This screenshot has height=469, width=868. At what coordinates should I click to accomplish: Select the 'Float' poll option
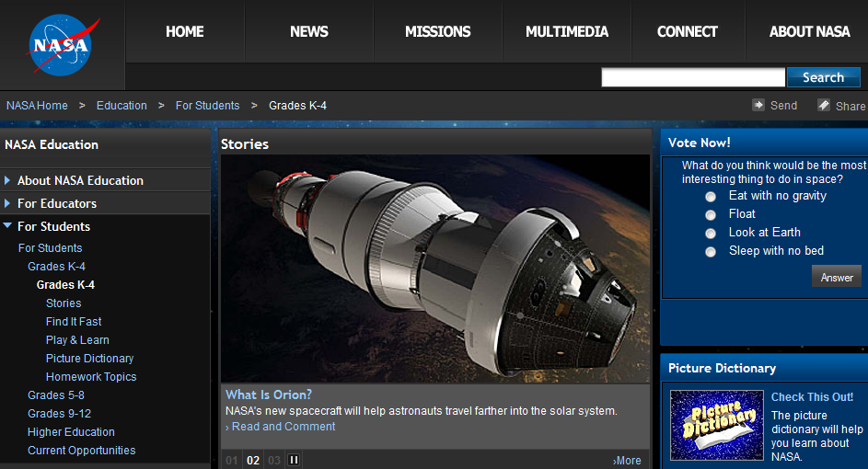(x=711, y=214)
